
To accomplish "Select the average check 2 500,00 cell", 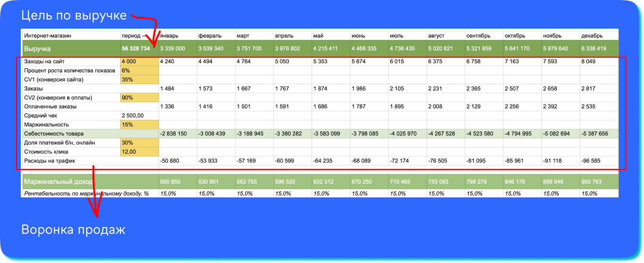I will pyautogui.click(x=139, y=115).
